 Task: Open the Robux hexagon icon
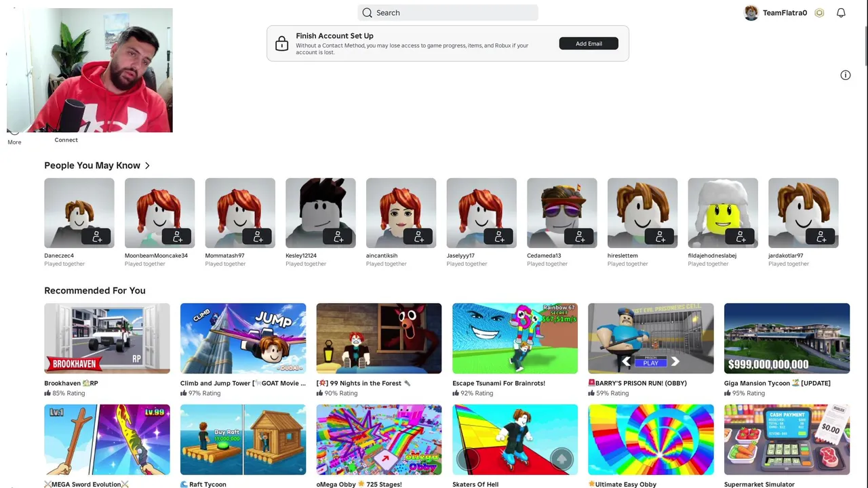tap(819, 13)
